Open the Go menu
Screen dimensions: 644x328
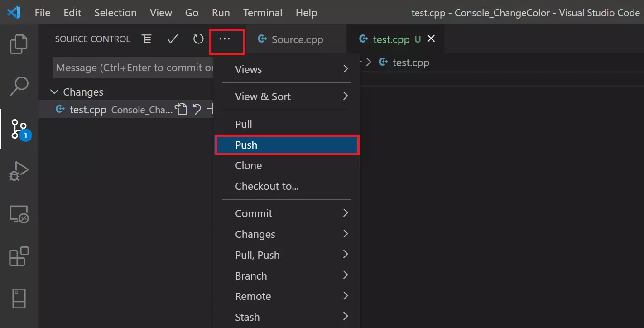pos(192,12)
